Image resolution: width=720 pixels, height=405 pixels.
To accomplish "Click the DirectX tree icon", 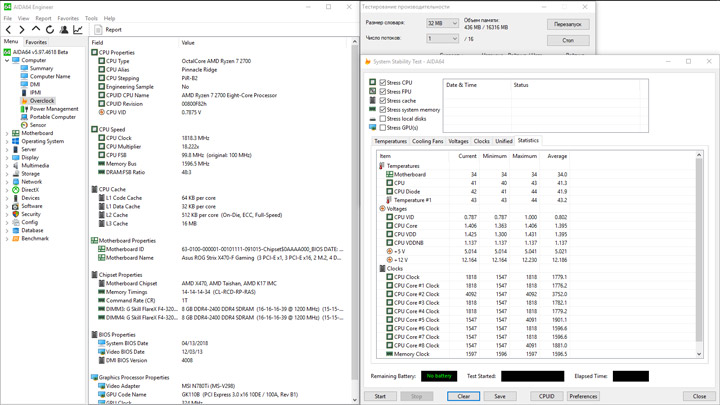I will 16,190.
